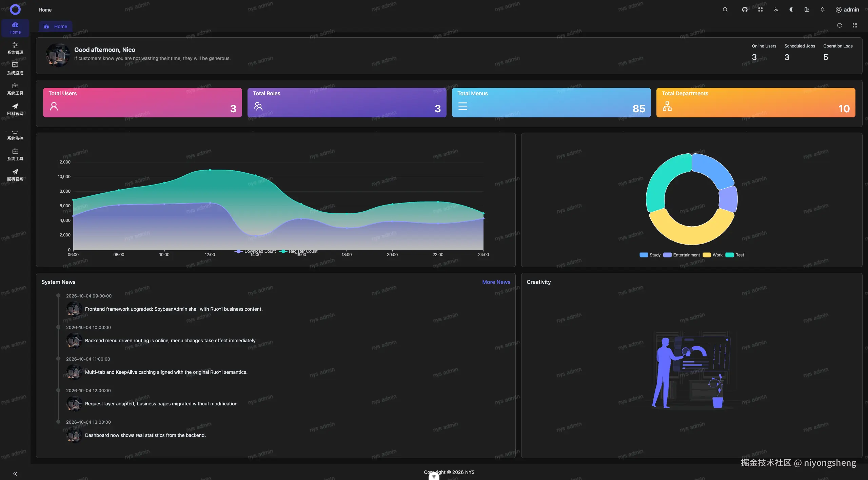Image resolution: width=868 pixels, height=480 pixels.
Task: Toggle the Register Count legend item
Action: [x=298, y=251]
